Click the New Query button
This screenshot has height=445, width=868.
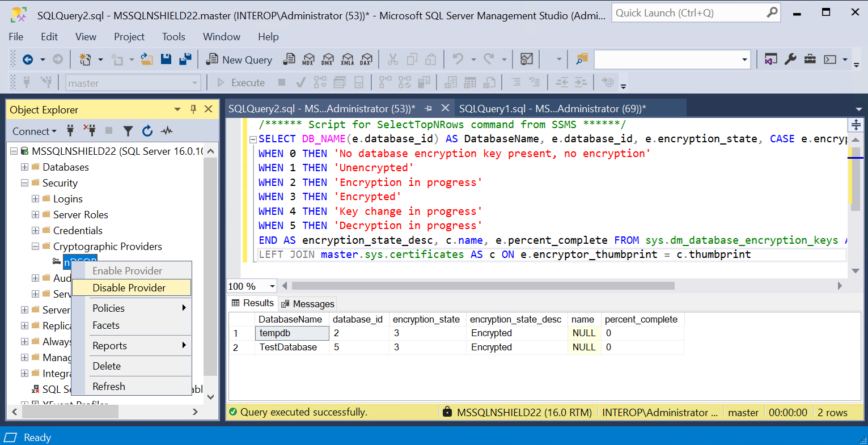(239, 60)
